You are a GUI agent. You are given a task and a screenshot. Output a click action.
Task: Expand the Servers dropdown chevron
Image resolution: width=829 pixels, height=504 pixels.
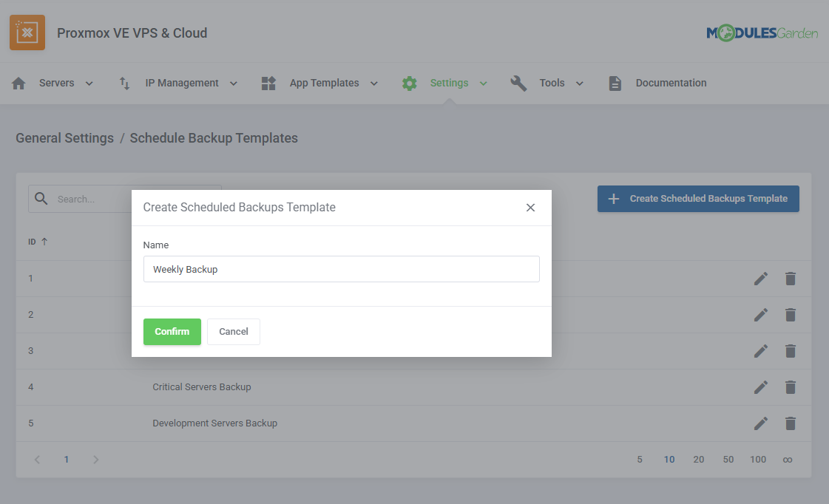[89, 84]
